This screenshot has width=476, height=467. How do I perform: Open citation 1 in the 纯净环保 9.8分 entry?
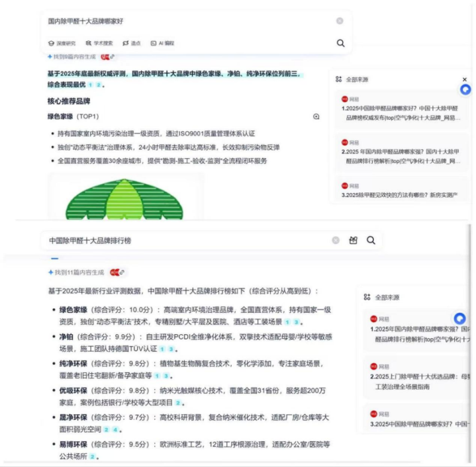(158, 376)
